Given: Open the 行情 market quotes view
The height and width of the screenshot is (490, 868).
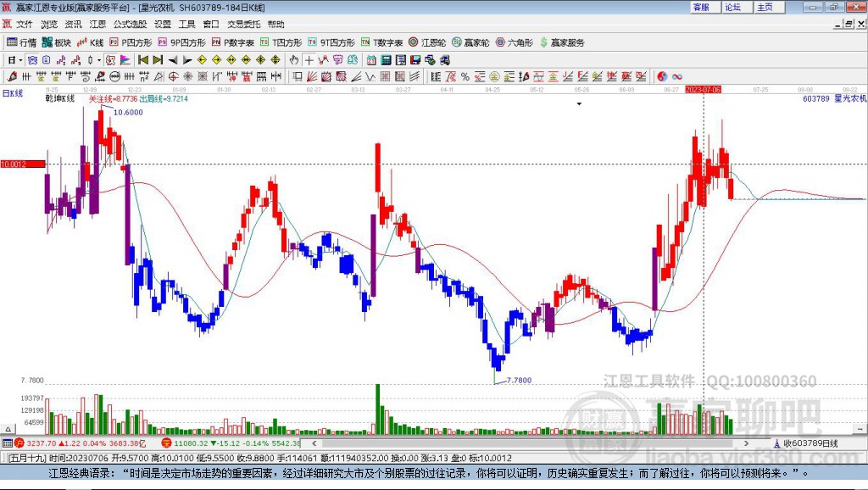Looking at the screenshot, I should (21, 42).
